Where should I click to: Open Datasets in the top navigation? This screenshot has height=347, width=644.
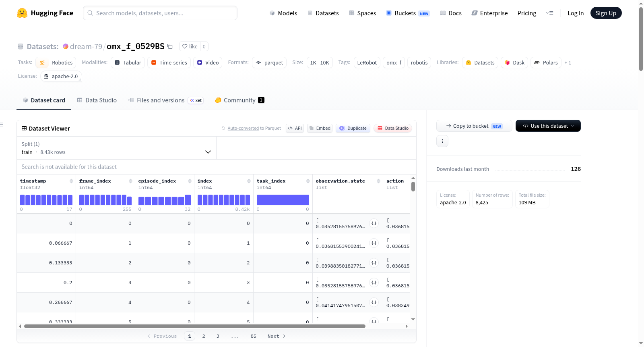[x=323, y=13]
